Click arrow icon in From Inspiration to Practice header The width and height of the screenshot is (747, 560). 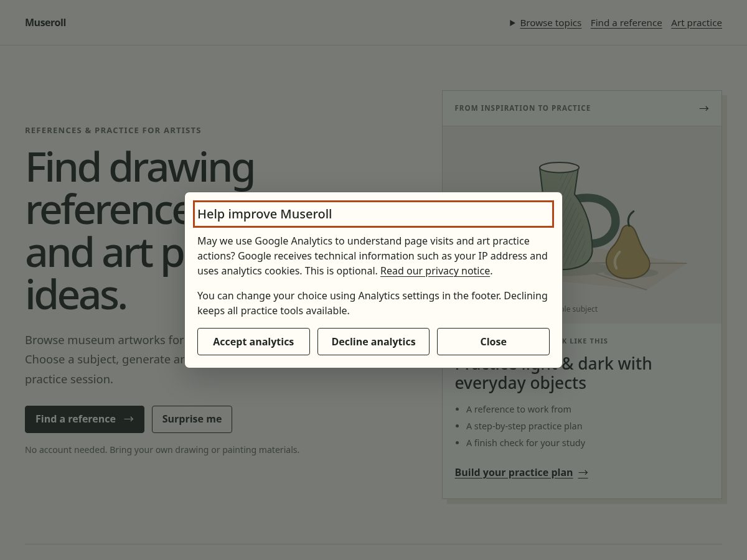[704, 108]
